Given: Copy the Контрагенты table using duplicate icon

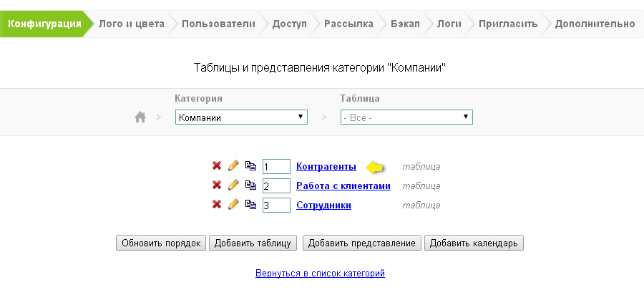Looking at the screenshot, I should tap(250, 166).
